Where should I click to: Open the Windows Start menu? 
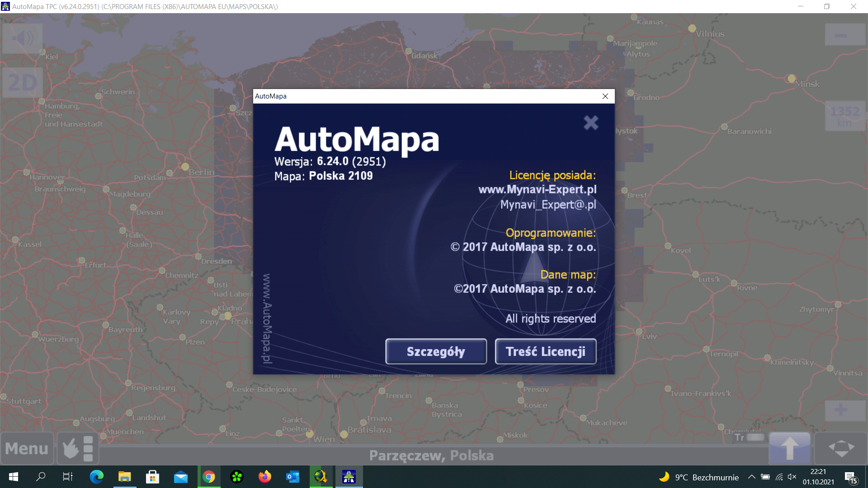(14, 477)
